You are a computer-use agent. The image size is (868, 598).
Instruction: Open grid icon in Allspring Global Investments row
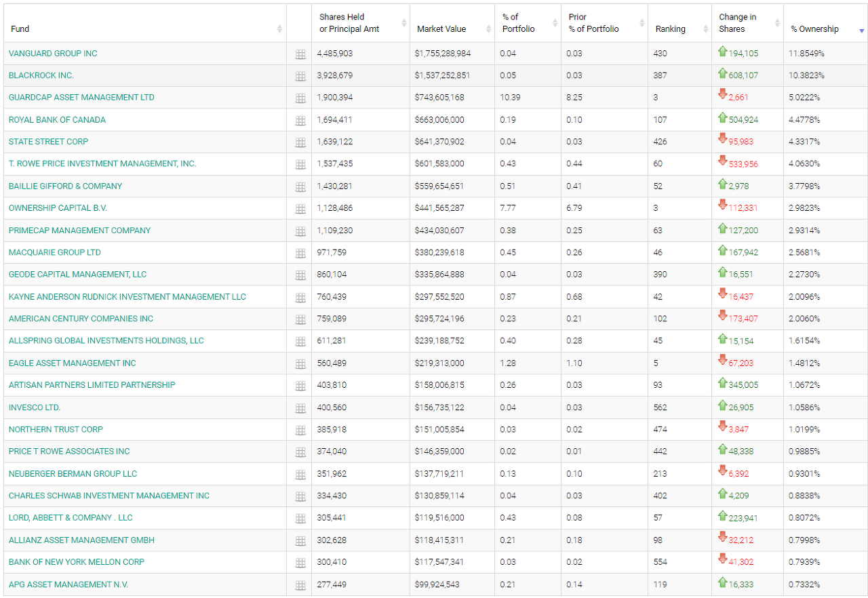point(300,342)
